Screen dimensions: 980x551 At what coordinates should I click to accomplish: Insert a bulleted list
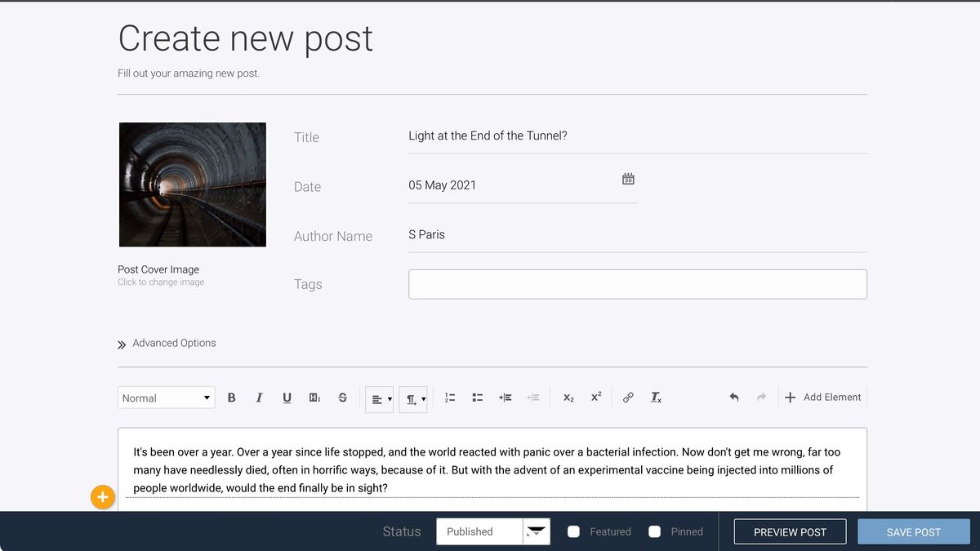point(477,398)
